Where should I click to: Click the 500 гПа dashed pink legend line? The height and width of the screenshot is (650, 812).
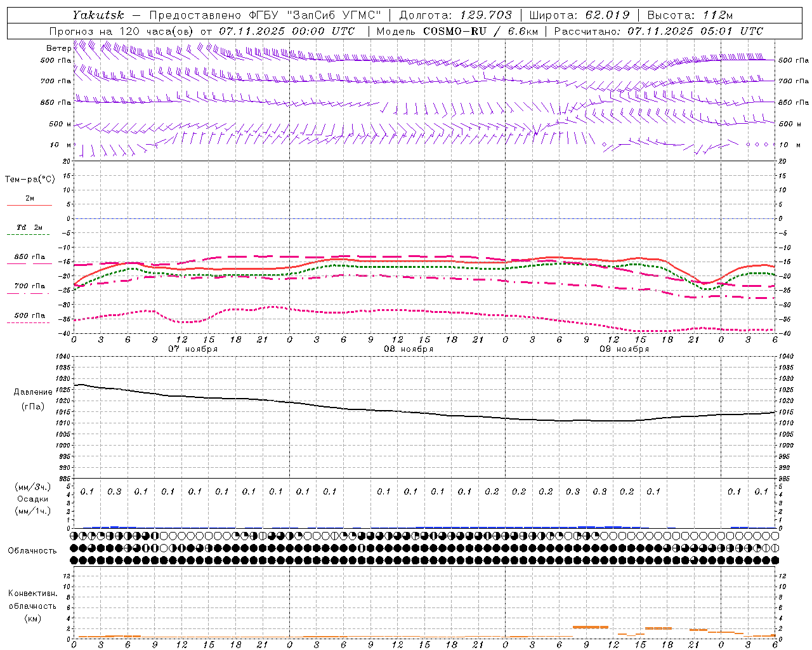click(x=29, y=322)
